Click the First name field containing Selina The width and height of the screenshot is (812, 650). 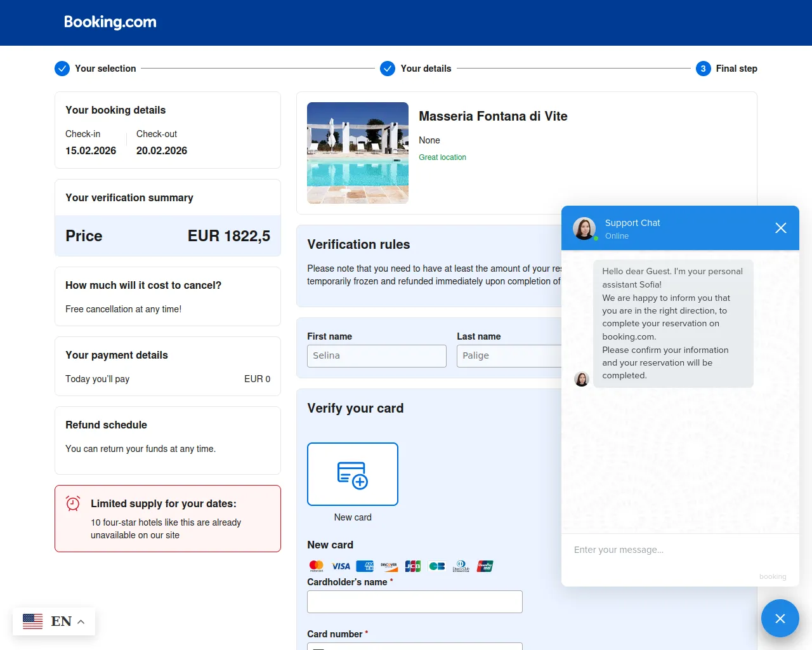click(377, 356)
